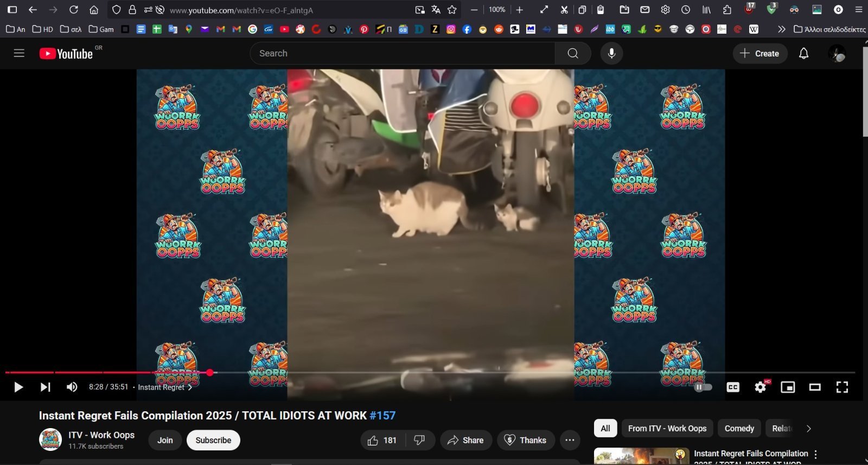Enter fullscreen mode
This screenshot has height=465, width=868.
pyautogui.click(x=842, y=387)
